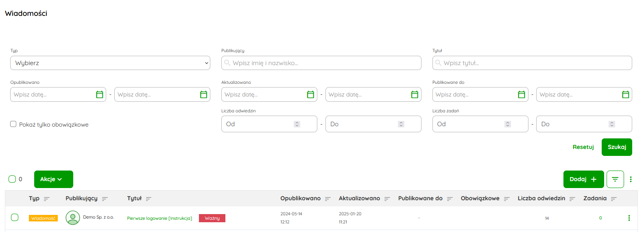Sort by Liczba odwiedzin column icon
Screen dimensions: 644x232
[572, 199]
